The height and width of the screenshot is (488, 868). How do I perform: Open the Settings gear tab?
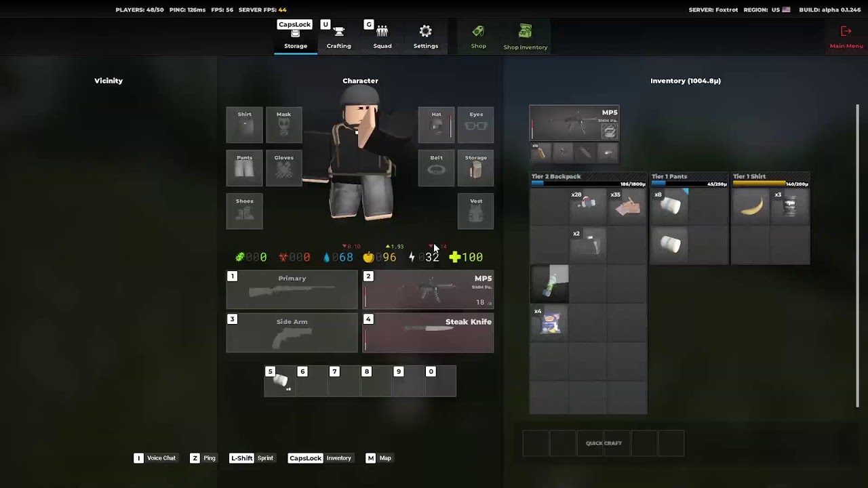pyautogui.click(x=425, y=37)
